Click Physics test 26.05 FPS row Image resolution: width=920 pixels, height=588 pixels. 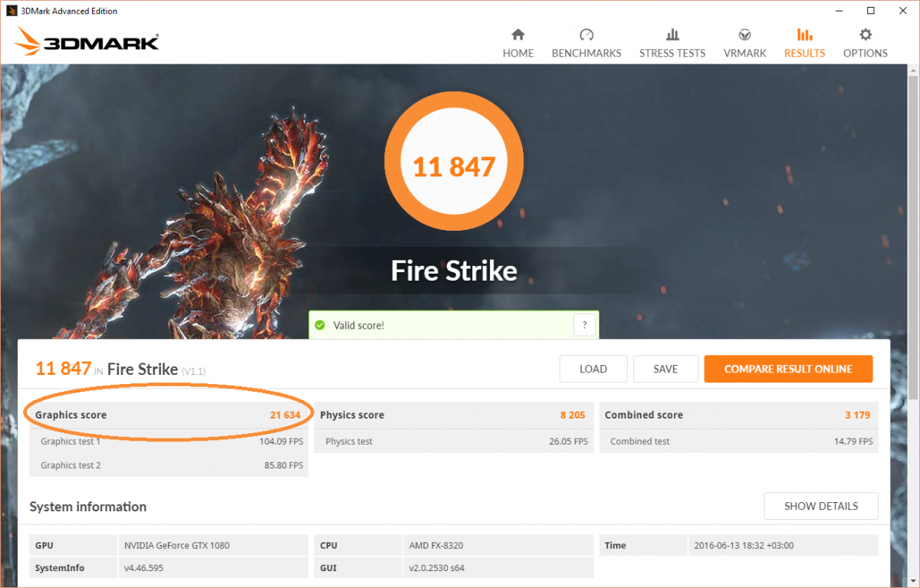coord(454,442)
